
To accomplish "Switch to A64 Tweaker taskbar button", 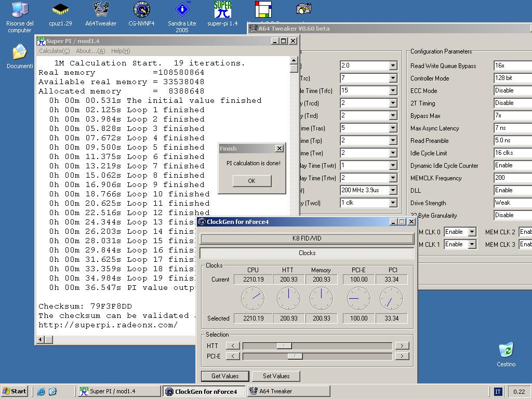I will (289, 391).
